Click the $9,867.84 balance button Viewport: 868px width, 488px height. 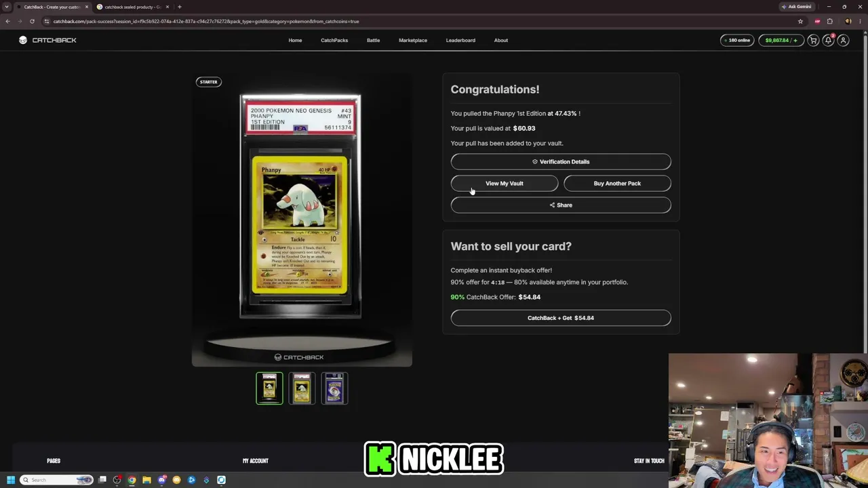click(781, 40)
